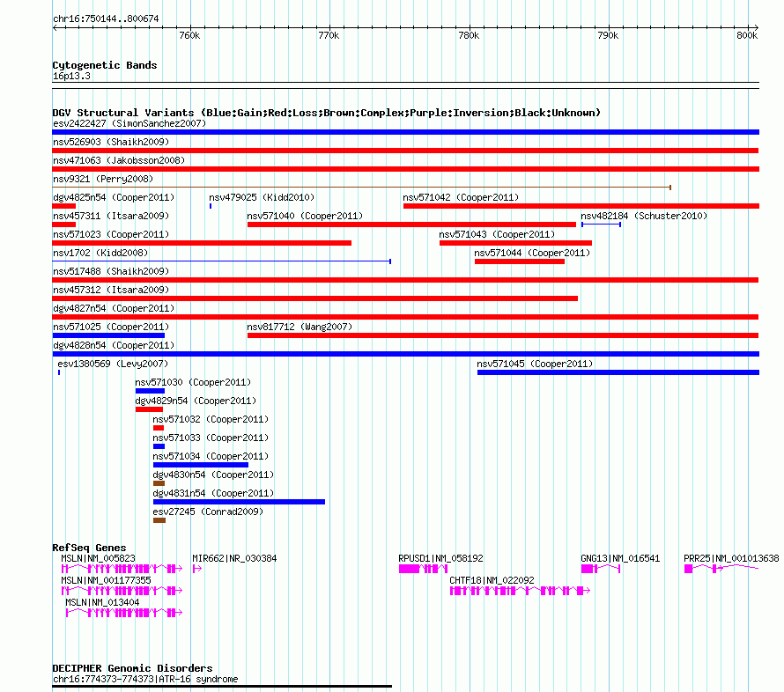Image resolution: width=784 pixels, height=692 pixels.
Task: Select the MSLN|NM_013404 transcript label
Action: [x=102, y=602]
